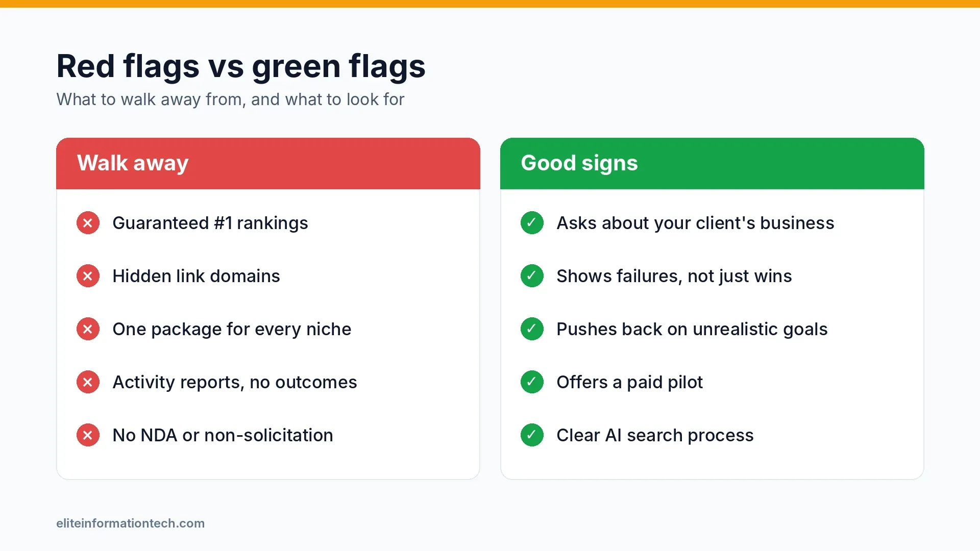
Task: Click the red X next to One package for every niche
Action: click(x=88, y=329)
